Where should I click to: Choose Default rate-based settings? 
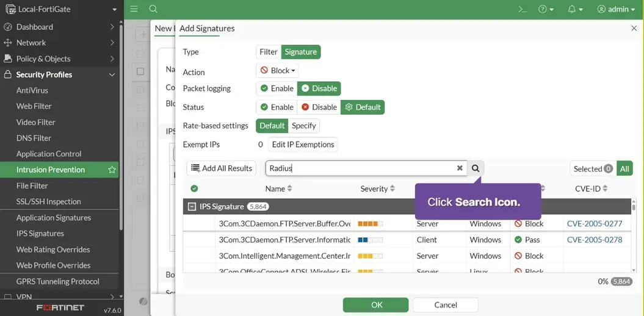pos(272,126)
